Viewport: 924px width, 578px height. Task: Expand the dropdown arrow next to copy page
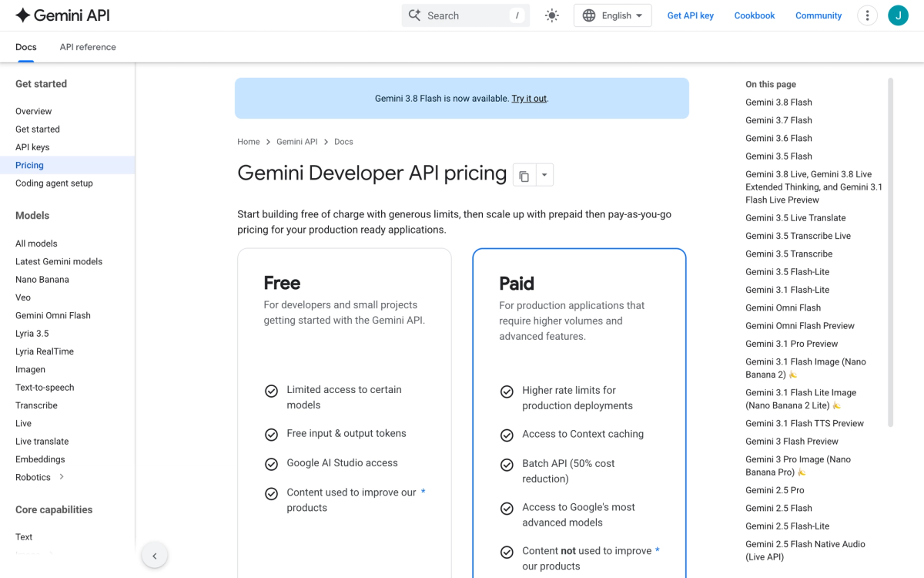coord(544,176)
